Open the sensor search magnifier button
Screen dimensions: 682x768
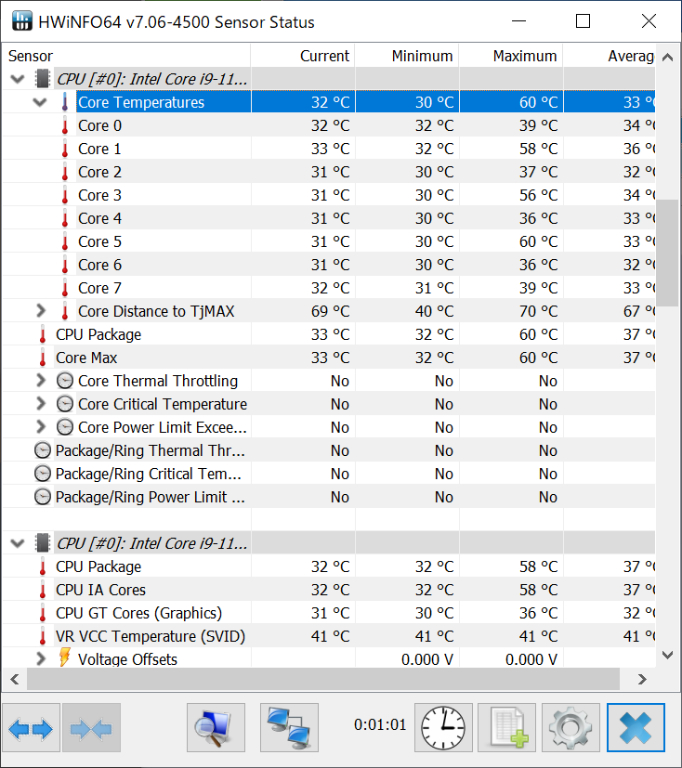click(216, 728)
